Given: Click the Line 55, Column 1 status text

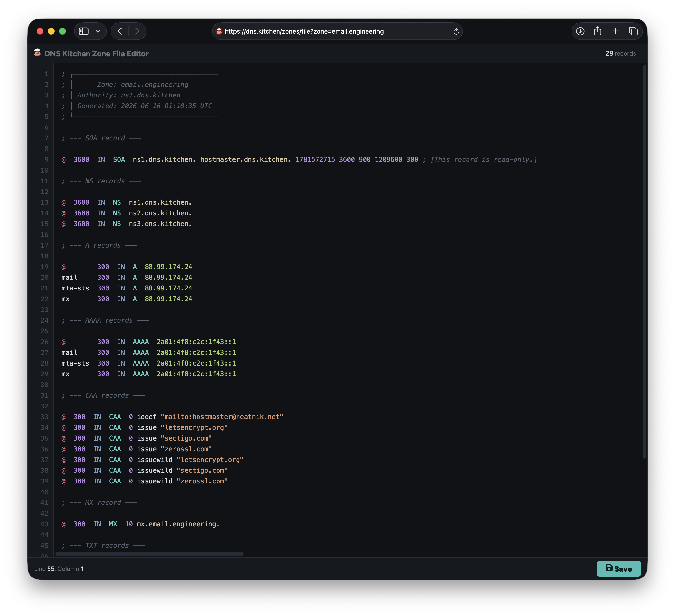Looking at the screenshot, I should (x=59, y=568).
